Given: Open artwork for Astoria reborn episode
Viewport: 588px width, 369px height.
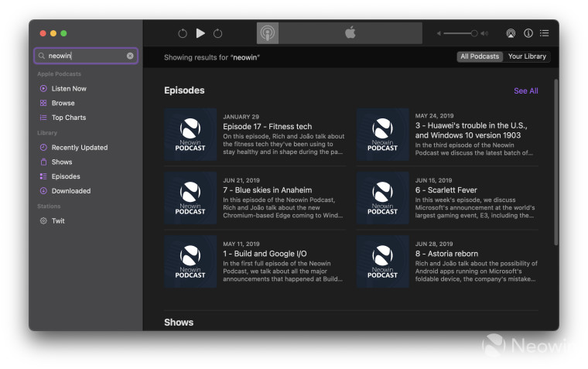Looking at the screenshot, I should click(x=383, y=261).
